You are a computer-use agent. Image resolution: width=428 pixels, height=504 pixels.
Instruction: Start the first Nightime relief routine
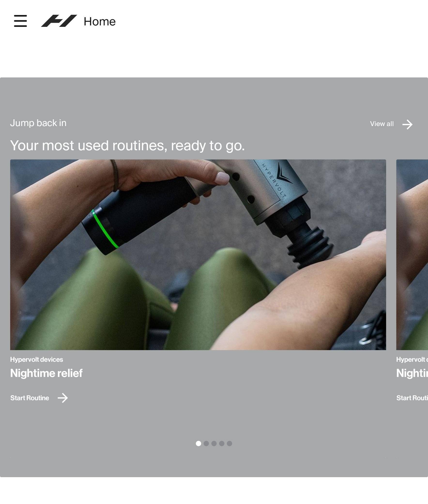[x=30, y=398]
